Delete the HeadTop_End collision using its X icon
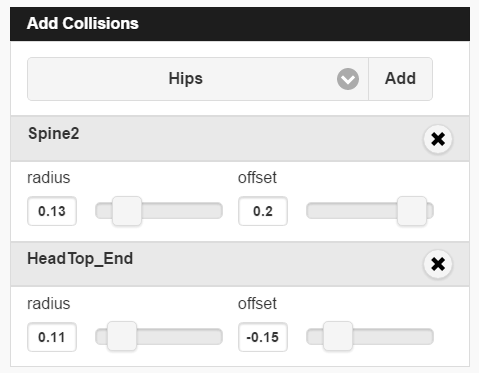Viewport: 479px width, 373px height. pos(438,264)
